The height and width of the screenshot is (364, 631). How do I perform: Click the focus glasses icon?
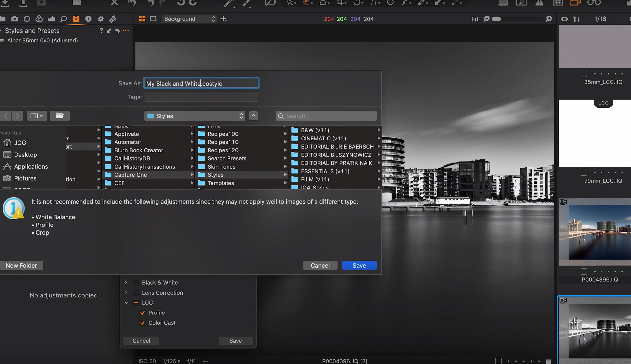point(594,3)
